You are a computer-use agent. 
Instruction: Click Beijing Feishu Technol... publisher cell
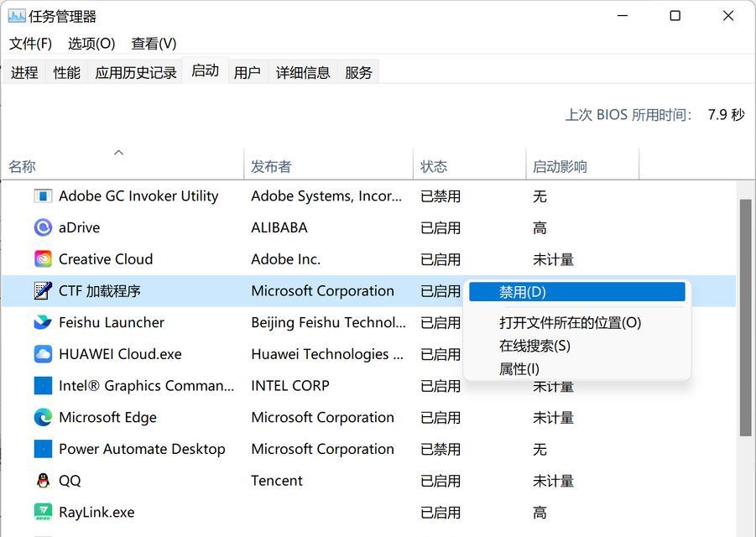click(328, 322)
